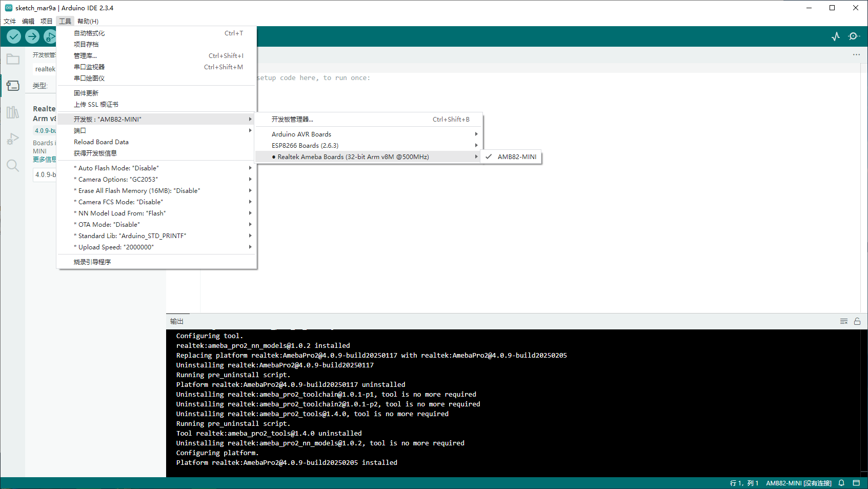Expand the Port submenu
Viewport: 868px width, 489px height.
[156, 131]
